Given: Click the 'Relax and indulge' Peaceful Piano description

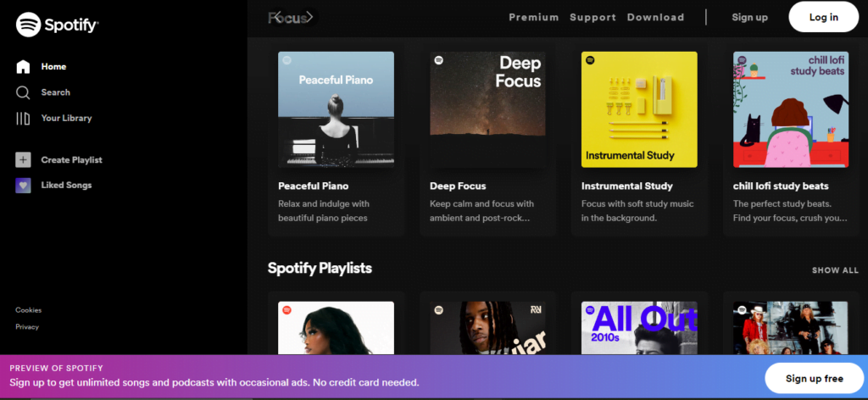Looking at the screenshot, I should pos(324,211).
